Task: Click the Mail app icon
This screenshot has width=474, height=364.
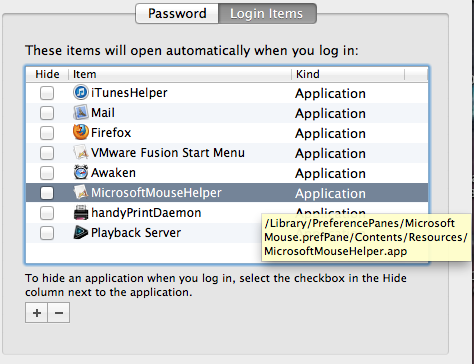Action: pyautogui.click(x=81, y=112)
